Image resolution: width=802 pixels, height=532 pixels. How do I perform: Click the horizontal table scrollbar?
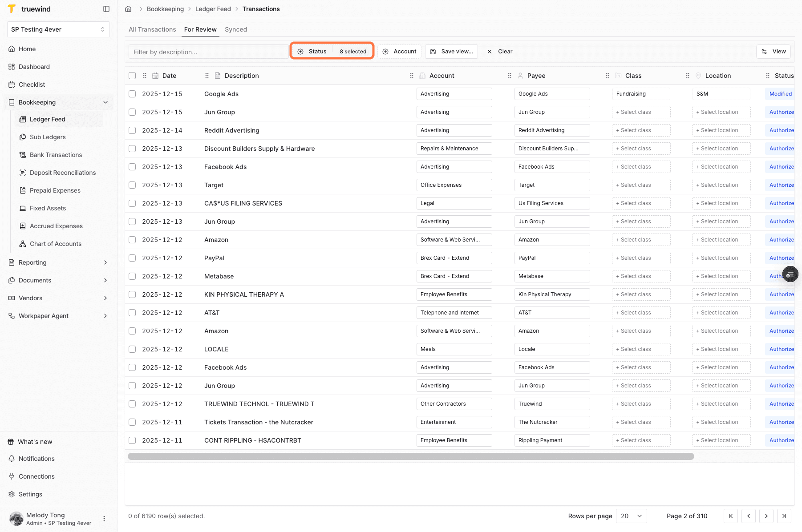pyautogui.click(x=411, y=456)
